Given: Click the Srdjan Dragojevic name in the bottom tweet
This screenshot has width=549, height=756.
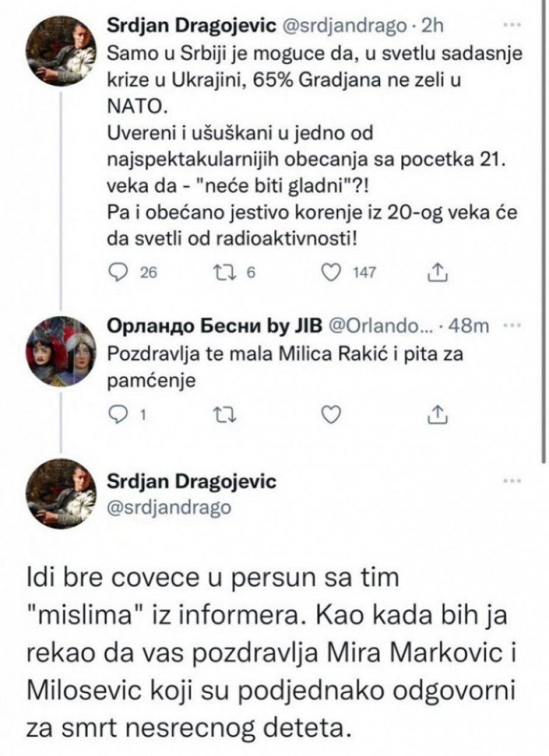Looking at the screenshot, I should [x=192, y=481].
